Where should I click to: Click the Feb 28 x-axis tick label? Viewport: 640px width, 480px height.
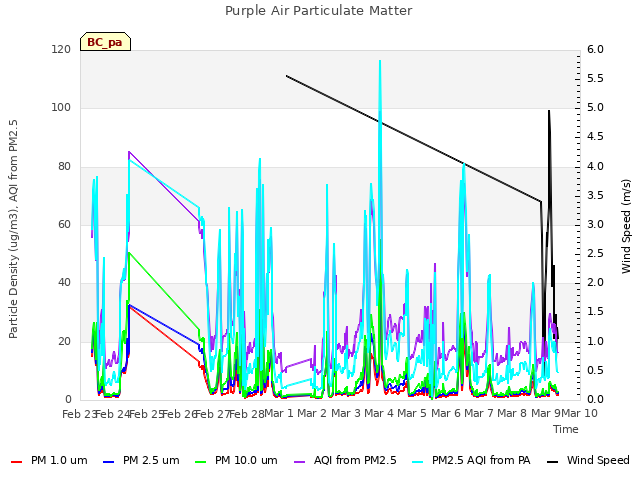(x=246, y=414)
